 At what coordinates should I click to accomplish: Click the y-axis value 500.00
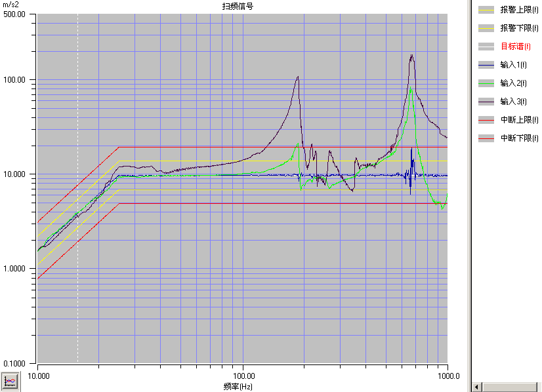coord(14,14)
